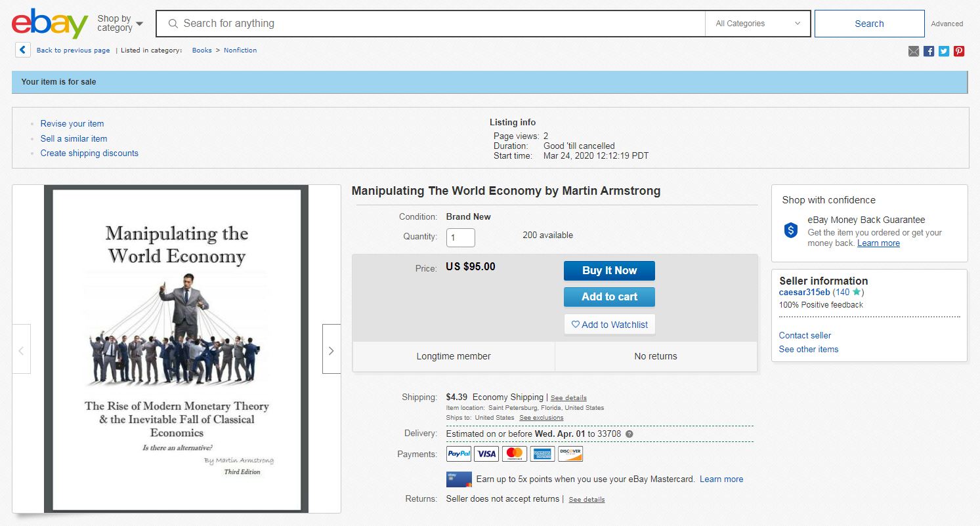Viewport: 980px width, 526px height.
Task: Click the book cover thumbnail
Action: pos(177,349)
